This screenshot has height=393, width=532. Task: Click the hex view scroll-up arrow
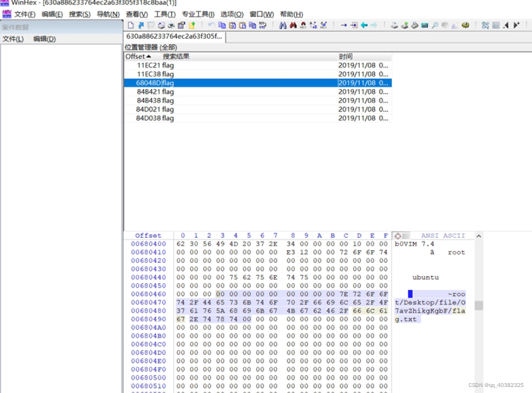coord(478,236)
